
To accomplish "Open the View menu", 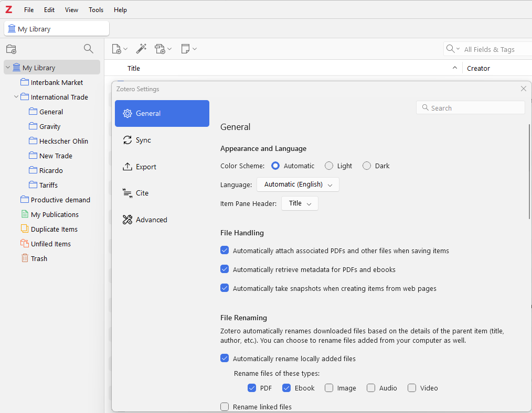I will (71, 10).
